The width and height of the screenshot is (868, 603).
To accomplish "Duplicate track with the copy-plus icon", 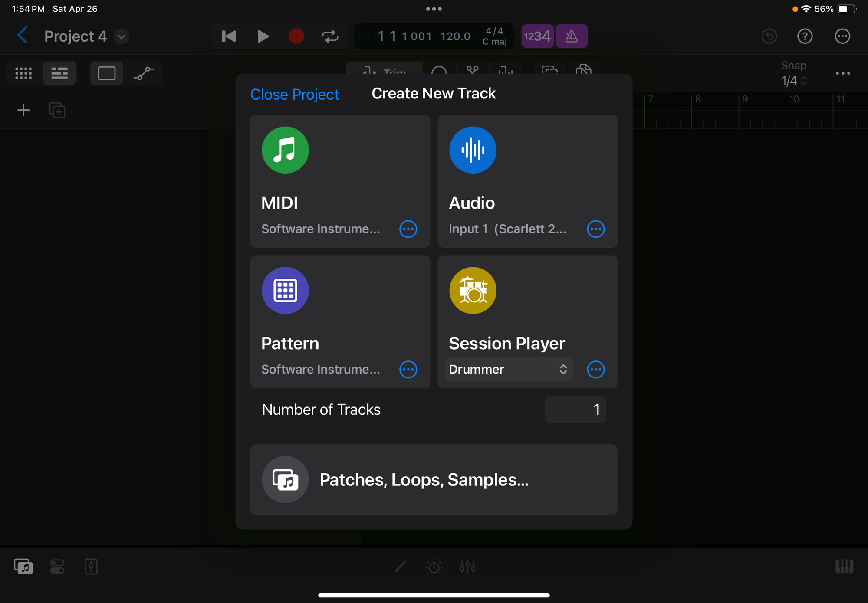I will pos(57,110).
